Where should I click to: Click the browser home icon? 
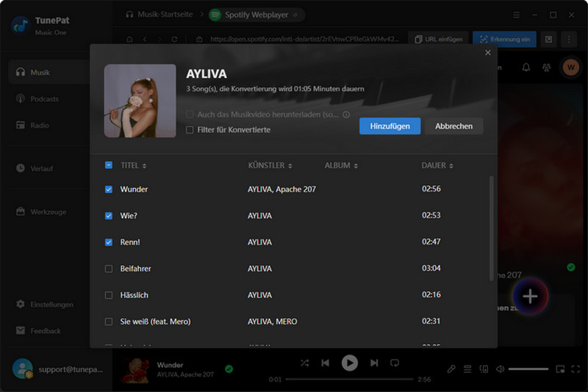(129, 40)
